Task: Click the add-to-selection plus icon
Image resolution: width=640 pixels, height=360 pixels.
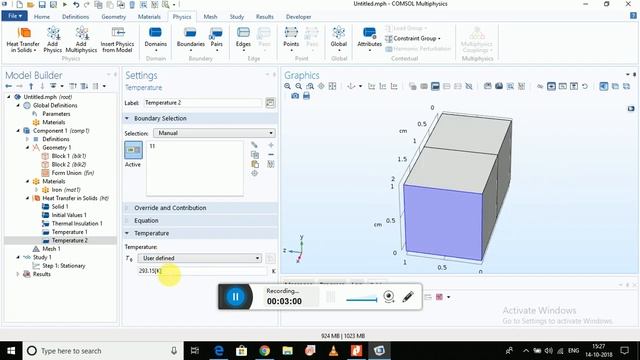Action: (271, 145)
